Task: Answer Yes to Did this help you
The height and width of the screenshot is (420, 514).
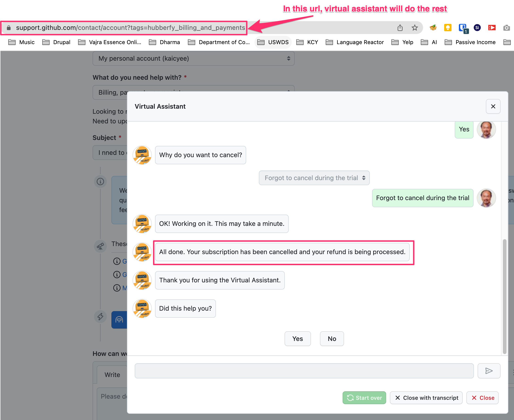Action: (297, 339)
